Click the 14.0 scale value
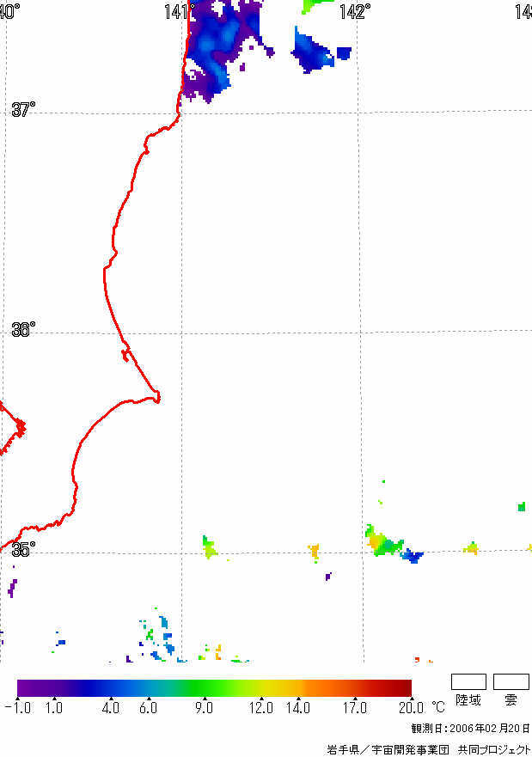Screen dimensions: 532x757 298,708
